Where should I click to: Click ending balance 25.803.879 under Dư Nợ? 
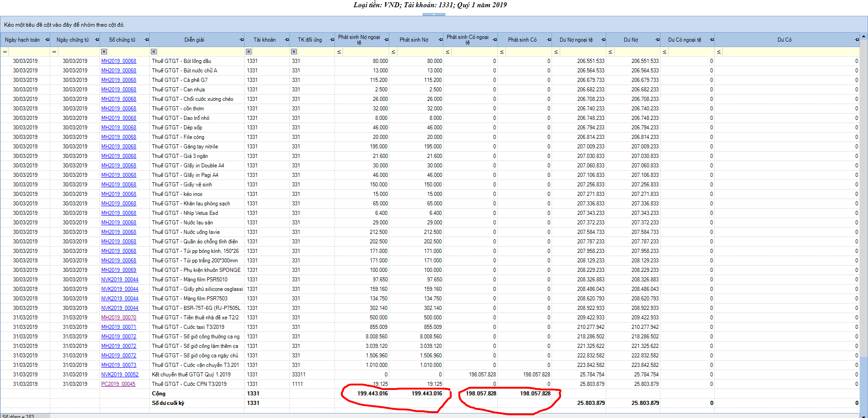pyautogui.click(x=645, y=403)
